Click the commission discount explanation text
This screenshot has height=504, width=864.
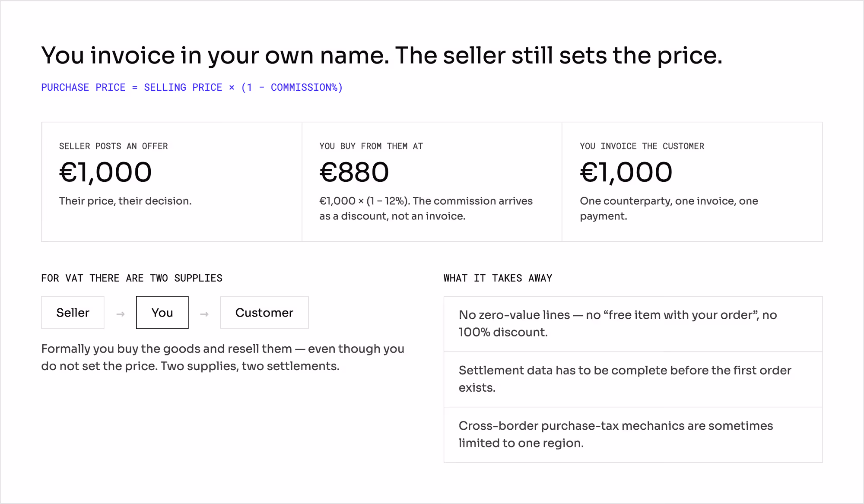pos(426,209)
